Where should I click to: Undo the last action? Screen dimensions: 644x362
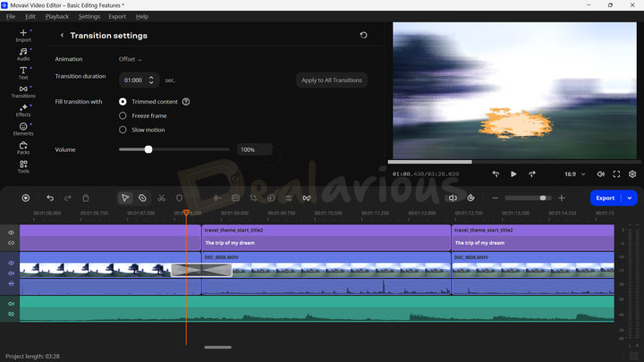click(x=50, y=198)
